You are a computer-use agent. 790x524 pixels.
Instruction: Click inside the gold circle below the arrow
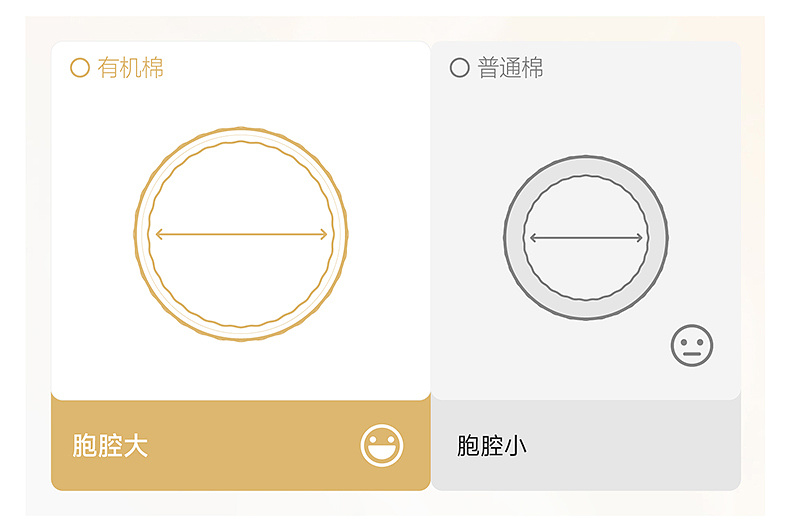click(241, 285)
